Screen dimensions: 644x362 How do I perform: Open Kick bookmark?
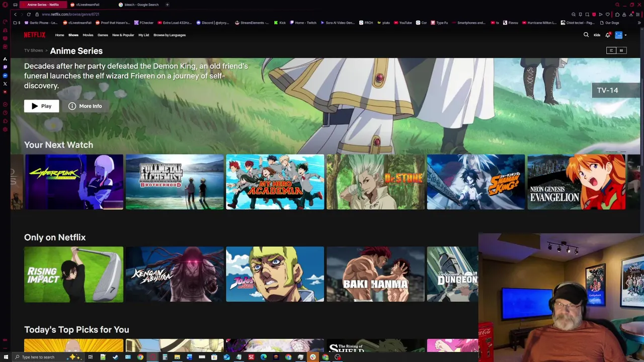(280, 23)
